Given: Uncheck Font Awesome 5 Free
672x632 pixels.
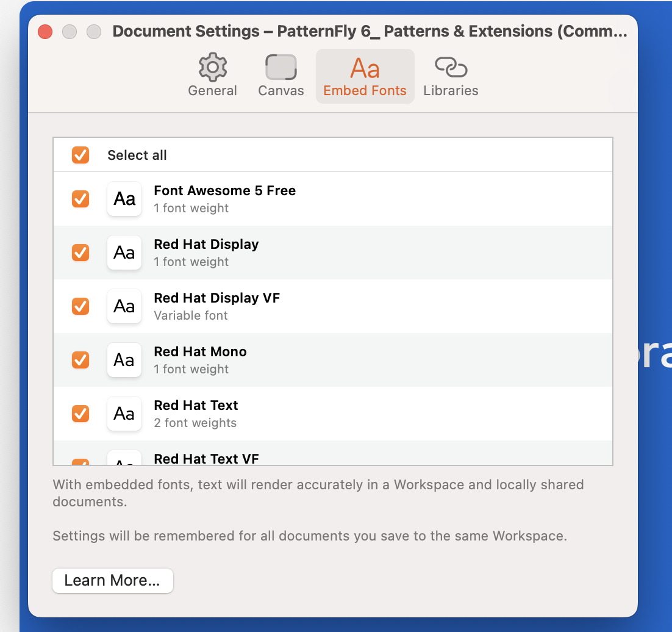Looking at the screenshot, I should coord(80,199).
